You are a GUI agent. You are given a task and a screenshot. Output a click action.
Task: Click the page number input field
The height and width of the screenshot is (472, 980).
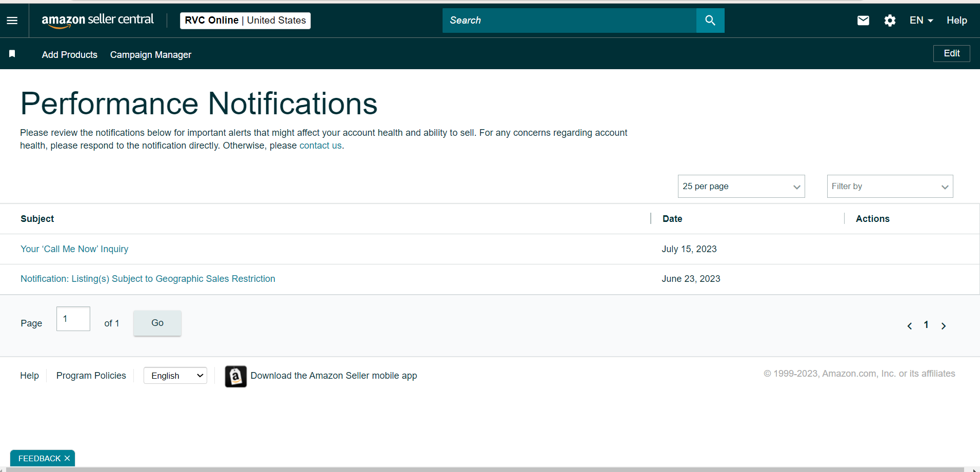coord(73,319)
